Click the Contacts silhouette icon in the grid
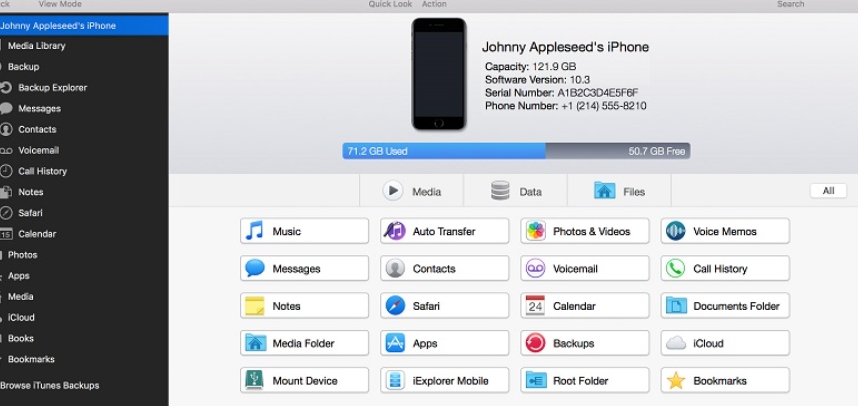 tap(395, 269)
